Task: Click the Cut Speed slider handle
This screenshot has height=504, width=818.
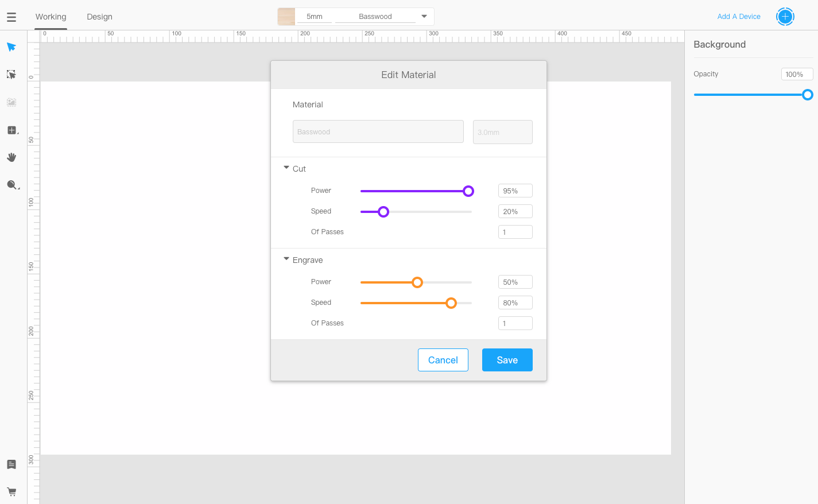Action: pos(383,212)
